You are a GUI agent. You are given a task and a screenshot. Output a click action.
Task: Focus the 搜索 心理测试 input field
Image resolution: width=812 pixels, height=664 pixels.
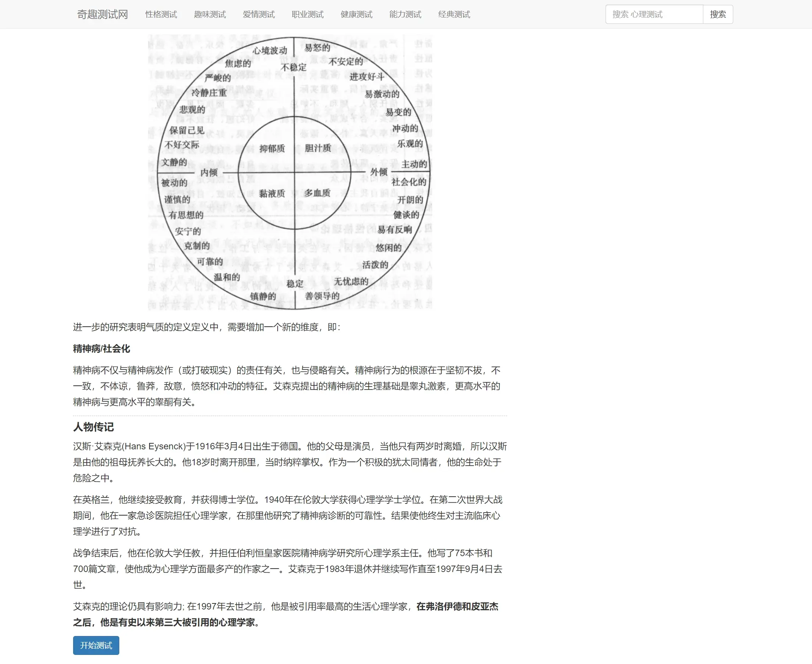click(x=654, y=14)
